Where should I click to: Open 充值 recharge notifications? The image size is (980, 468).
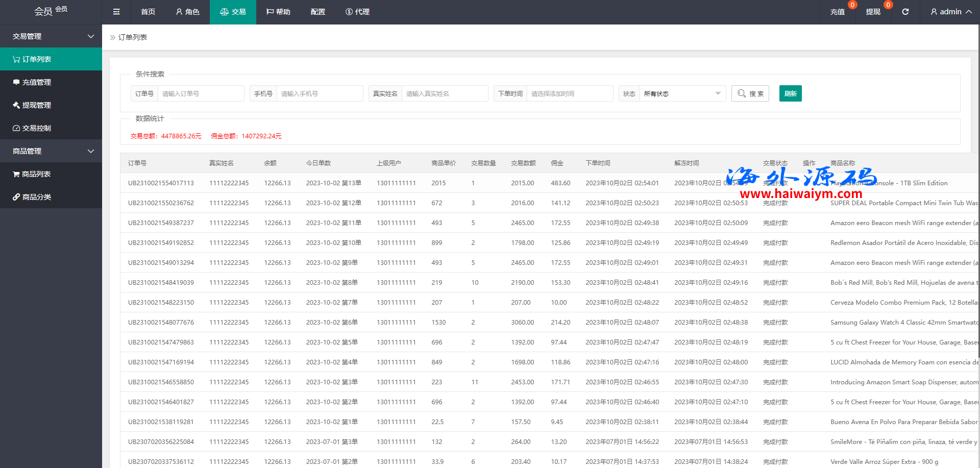837,12
